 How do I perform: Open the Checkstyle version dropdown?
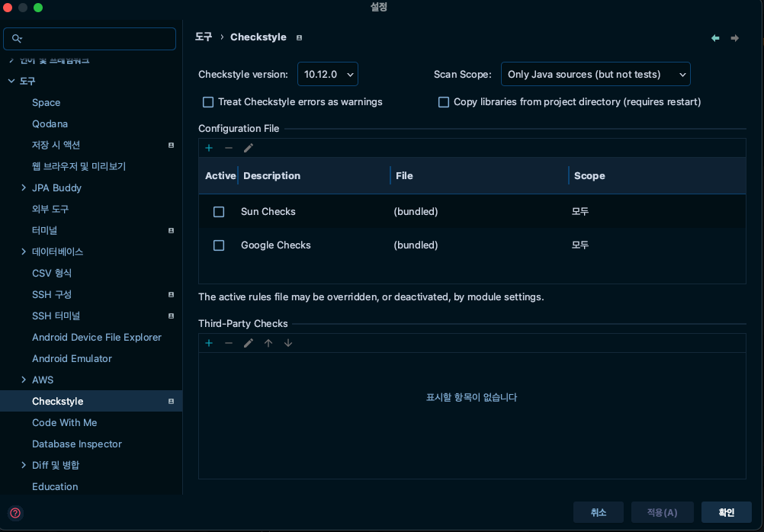(327, 74)
